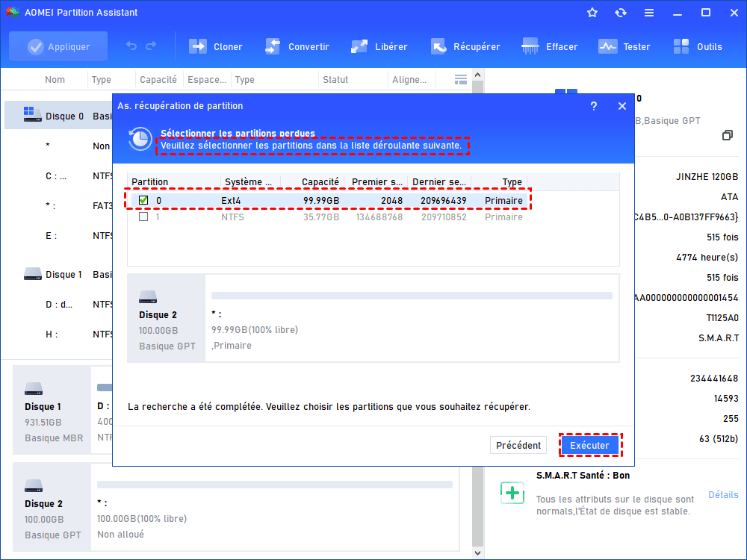The width and height of the screenshot is (747, 560).
Task: Open the Convertir tool
Action: coord(297,46)
